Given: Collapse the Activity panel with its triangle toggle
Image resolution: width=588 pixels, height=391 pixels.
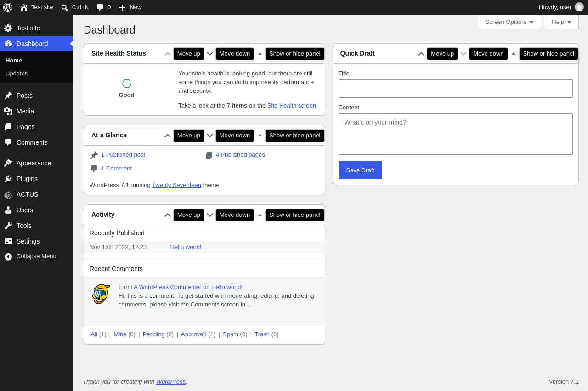Looking at the screenshot, I should [x=260, y=215].
